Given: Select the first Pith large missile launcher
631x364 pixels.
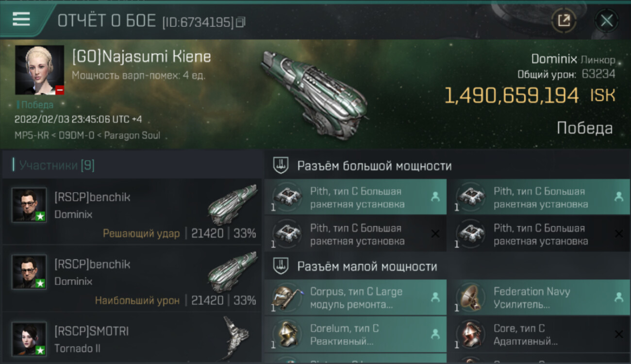Looking at the screenshot, I should (x=355, y=197).
